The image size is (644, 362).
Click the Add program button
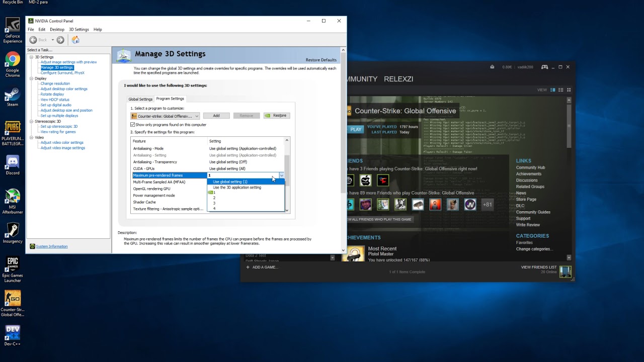click(x=216, y=116)
